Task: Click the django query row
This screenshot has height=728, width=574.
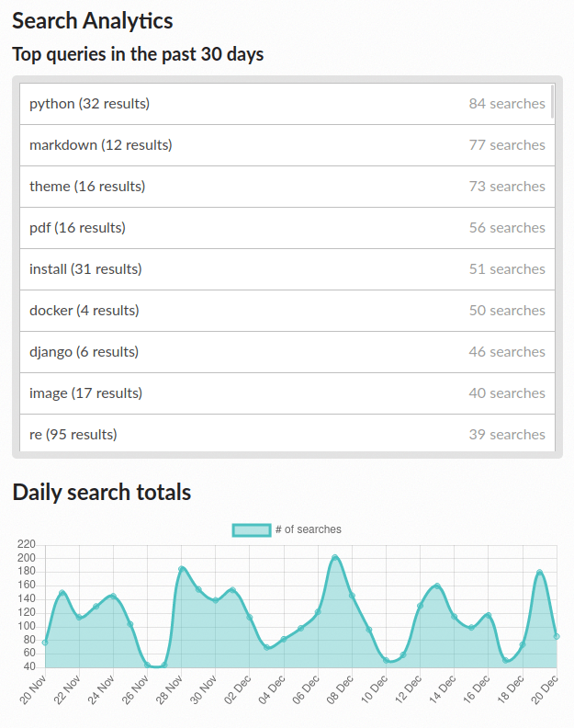Action: tap(287, 352)
